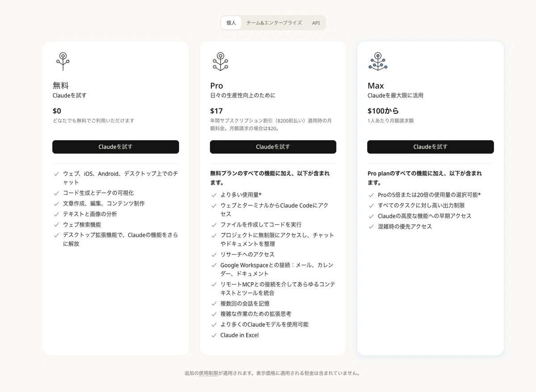Screen dimensions: 536x392
Task: Select the 個人 tab
Action: [231, 23]
